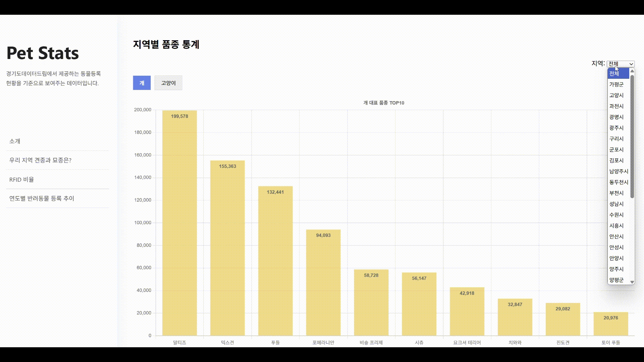Choose 수원시 in the dropdown list
Image resolution: width=644 pixels, height=362 pixels.
(x=616, y=215)
